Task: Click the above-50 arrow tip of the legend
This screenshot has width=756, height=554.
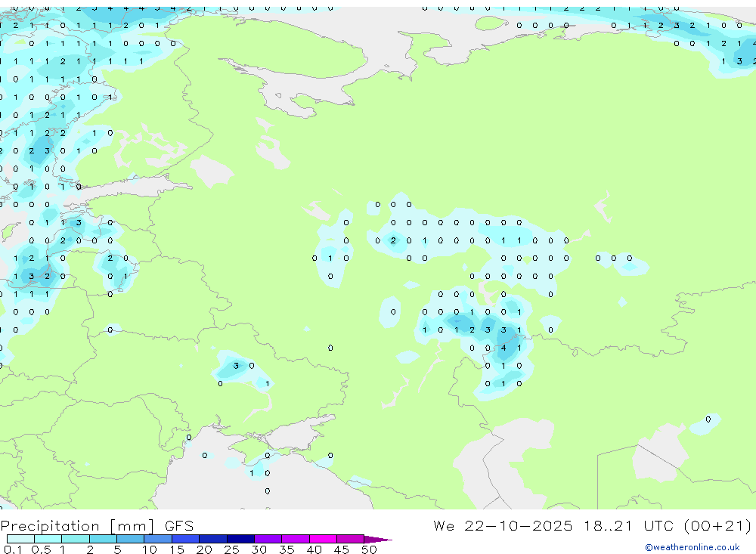Action: pos(377,539)
